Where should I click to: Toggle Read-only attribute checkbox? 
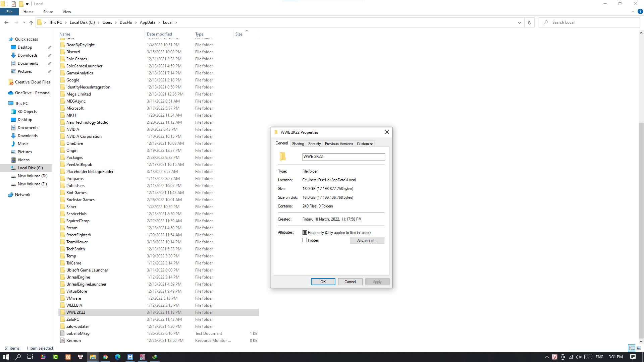pos(305,232)
